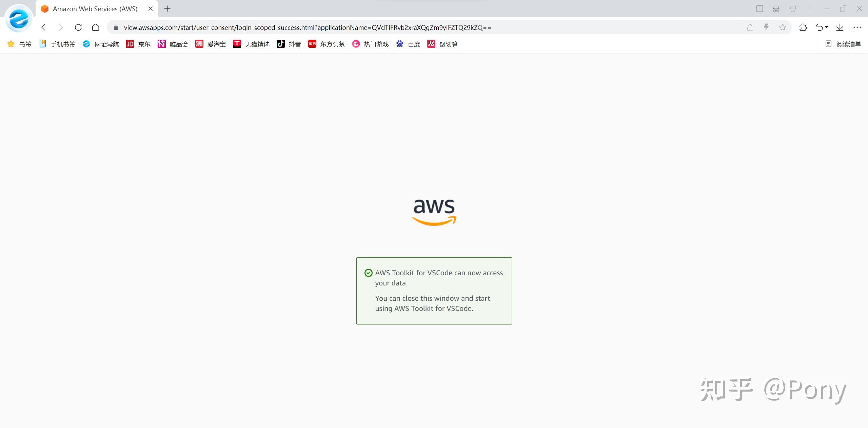Go to the browser home page

point(96,27)
